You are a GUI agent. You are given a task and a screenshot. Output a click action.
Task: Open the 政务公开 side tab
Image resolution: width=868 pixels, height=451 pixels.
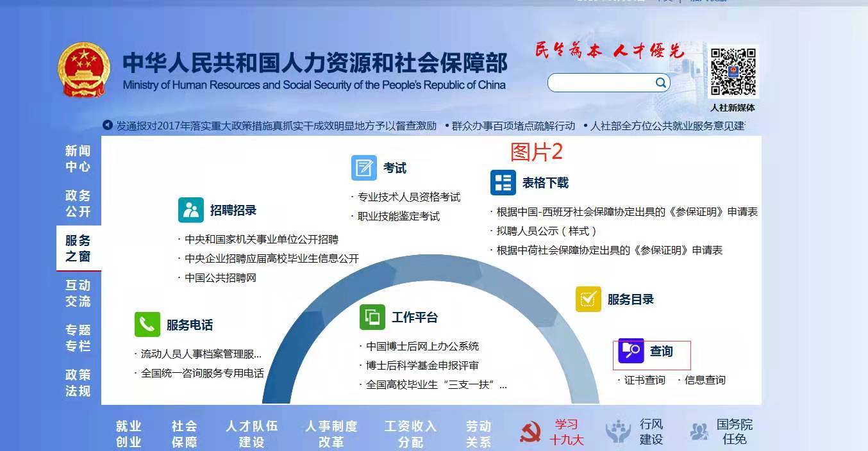click(x=78, y=204)
